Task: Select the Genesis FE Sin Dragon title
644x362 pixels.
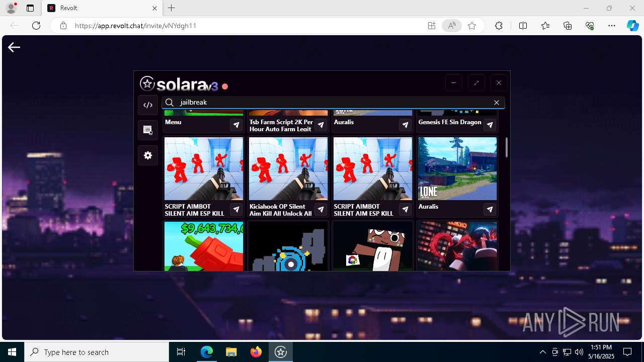Action: (x=450, y=122)
